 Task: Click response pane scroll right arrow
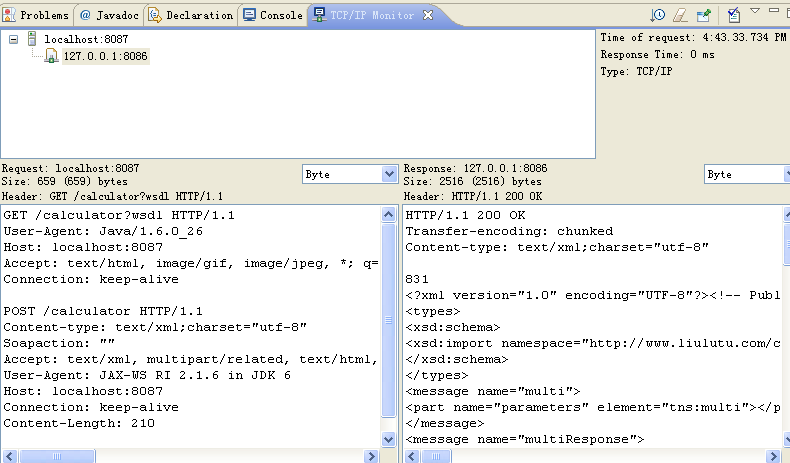click(x=773, y=456)
